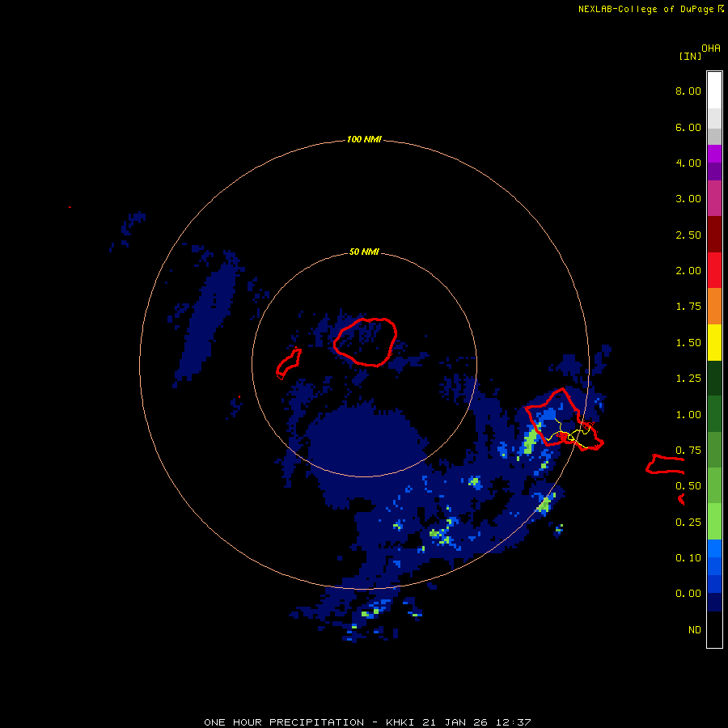The image size is (728, 728).
Task: Click the 6.00 legend value
Action: click(x=688, y=127)
